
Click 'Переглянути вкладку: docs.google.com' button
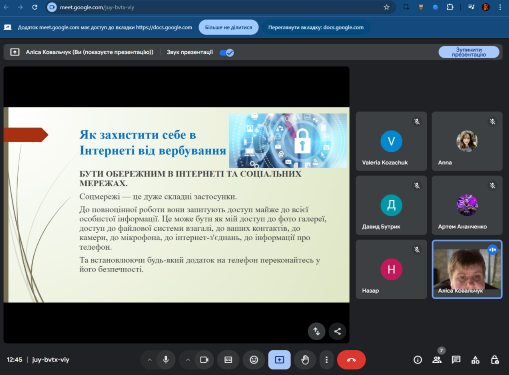[x=316, y=27]
